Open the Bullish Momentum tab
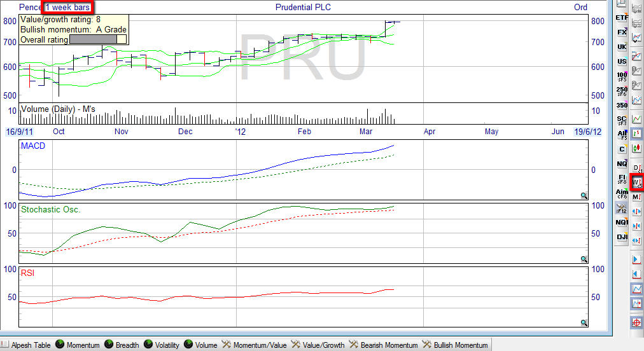644x351 pixels. (455, 345)
